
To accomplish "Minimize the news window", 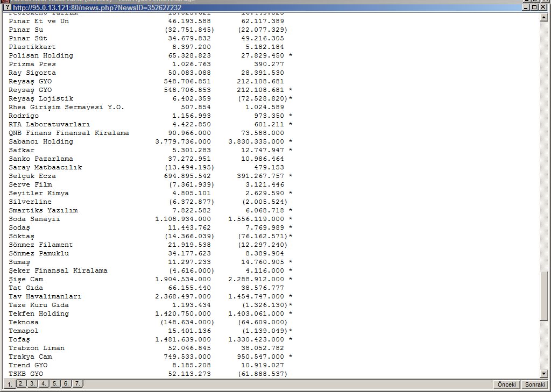I will tap(526, 8).
